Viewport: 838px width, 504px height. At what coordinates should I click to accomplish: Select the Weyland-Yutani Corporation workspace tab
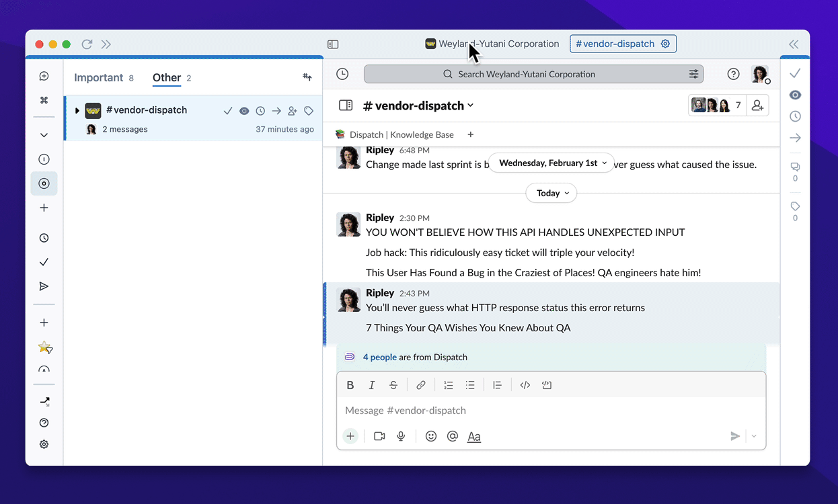[492, 44]
